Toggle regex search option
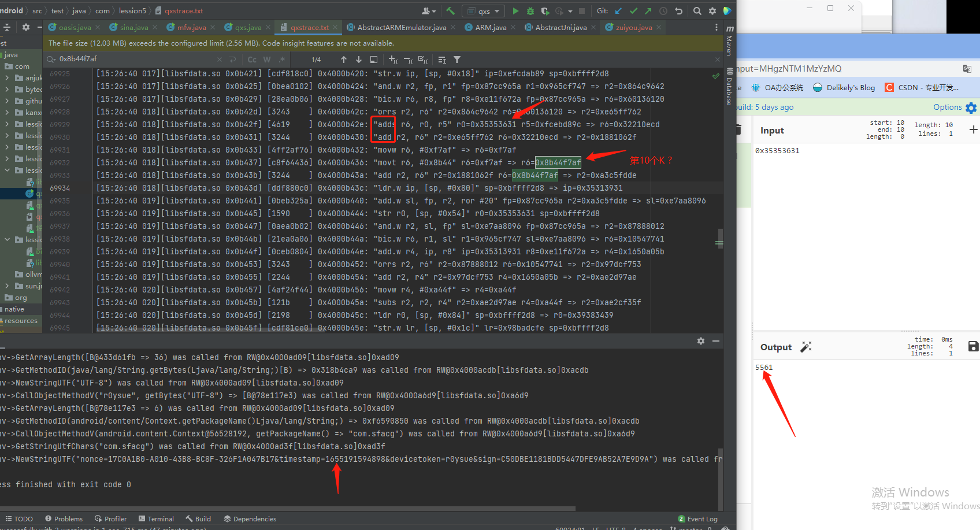 (x=282, y=60)
